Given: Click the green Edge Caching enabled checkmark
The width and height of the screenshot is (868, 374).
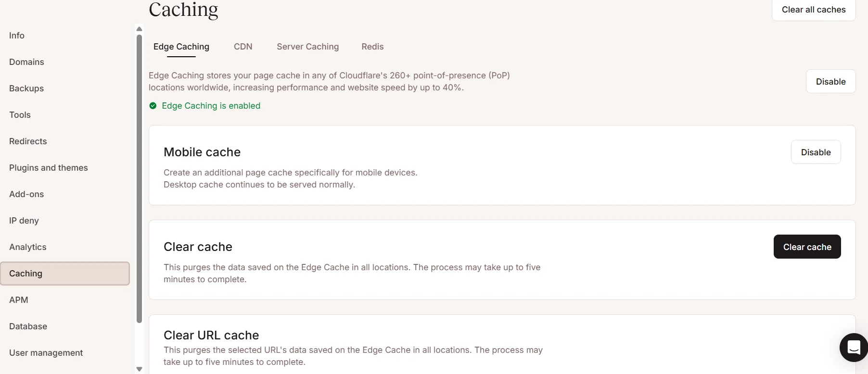Looking at the screenshot, I should click(153, 106).
